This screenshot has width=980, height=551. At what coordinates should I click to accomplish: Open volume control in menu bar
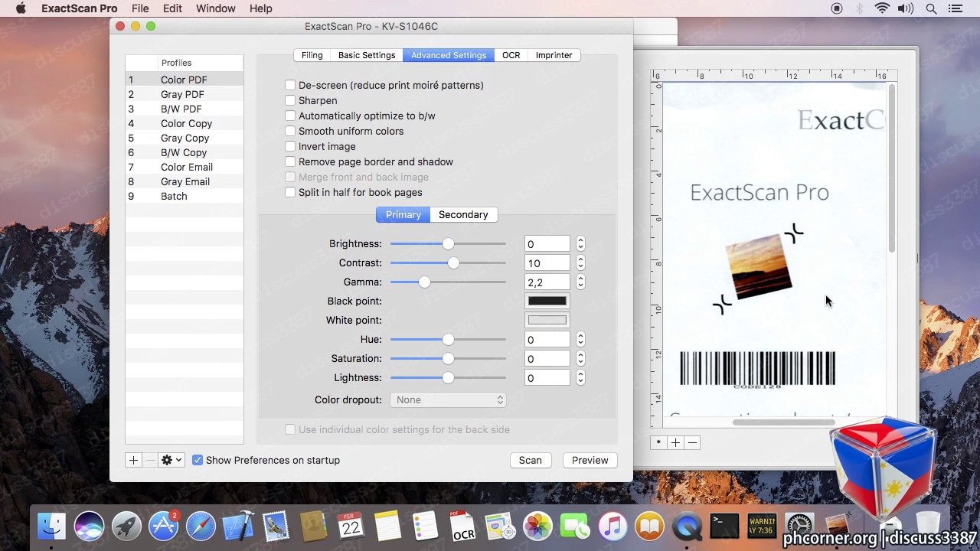(x=906, y=8)
